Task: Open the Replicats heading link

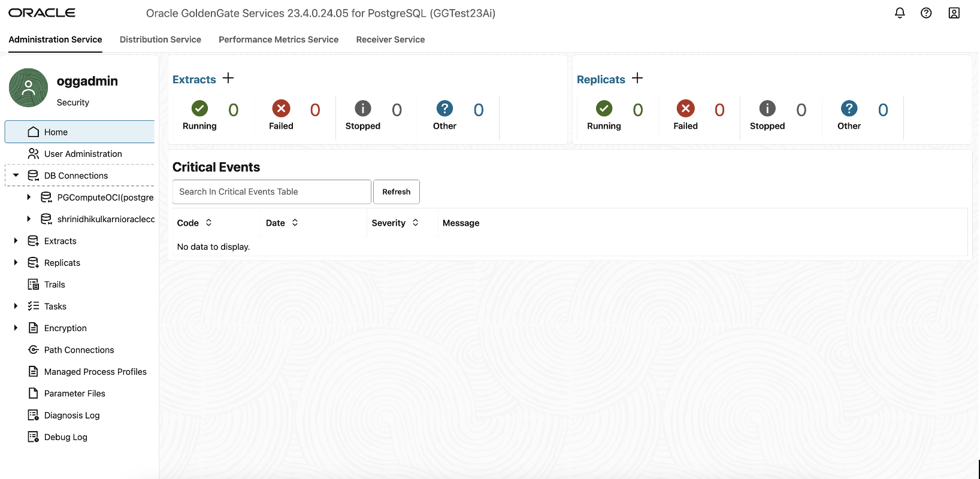Action: pos(601,80)
